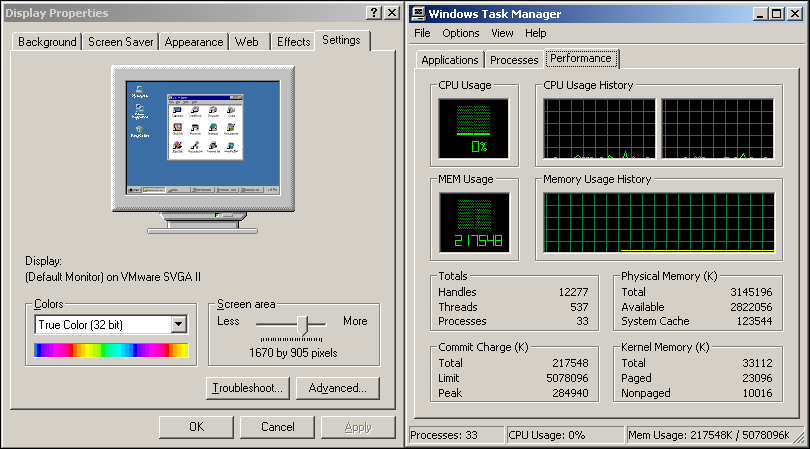The image size is (810, 449).
Task: Click the Troubleshoot... button
Action: [247, 388]
